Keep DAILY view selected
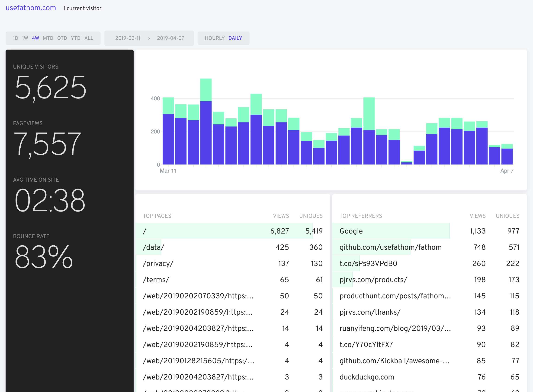The width and height of the screenshot is (533, 392). click(235, 38)
